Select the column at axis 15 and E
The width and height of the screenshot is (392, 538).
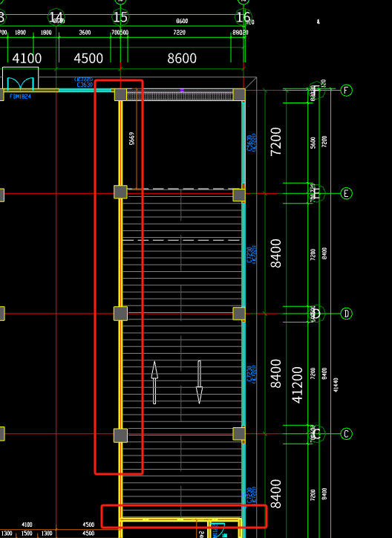(x=120, y=192)
